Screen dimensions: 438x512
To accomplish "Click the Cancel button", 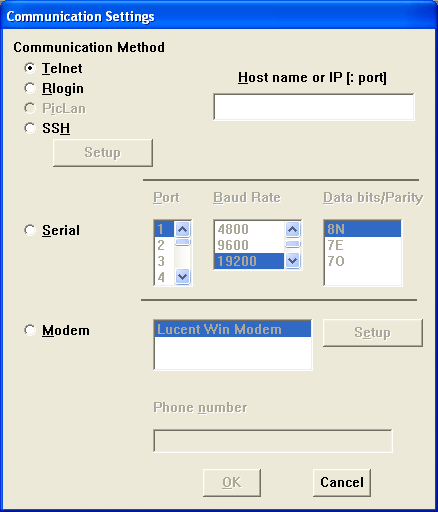I will (342, 482).
